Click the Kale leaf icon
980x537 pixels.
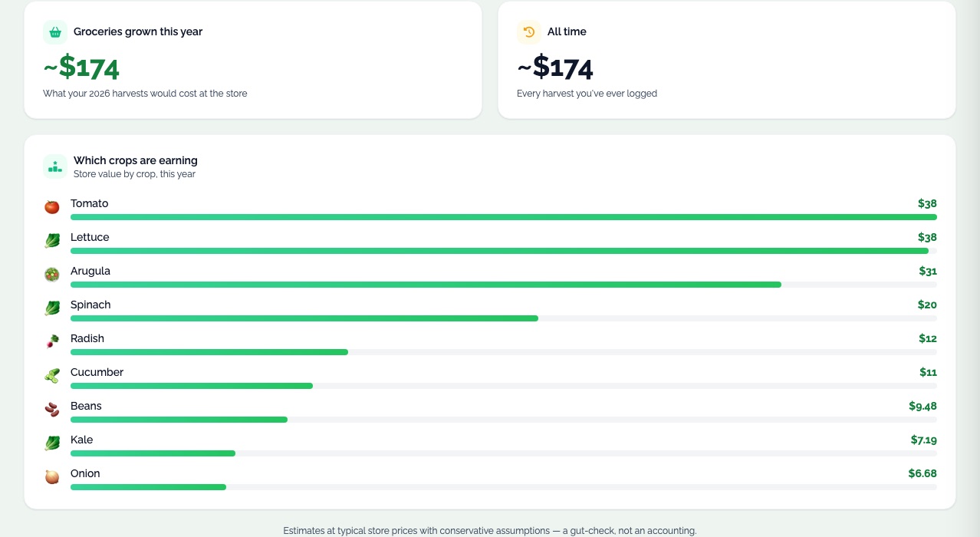[x=52, y=443]
